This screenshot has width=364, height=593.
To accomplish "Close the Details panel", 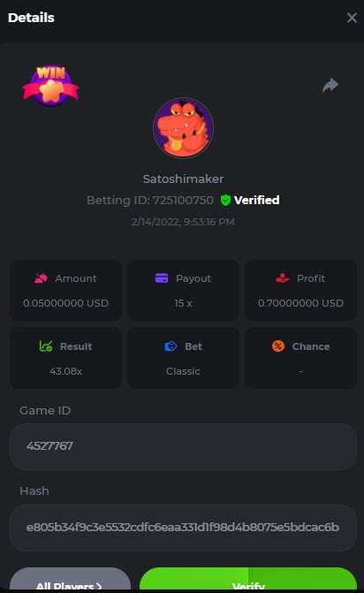I will pos(352,18).
